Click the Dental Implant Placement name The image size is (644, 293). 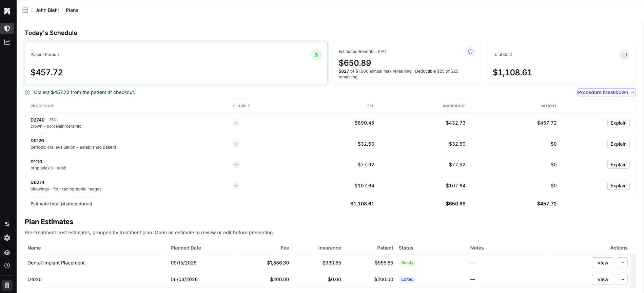[x=56, y=263]
